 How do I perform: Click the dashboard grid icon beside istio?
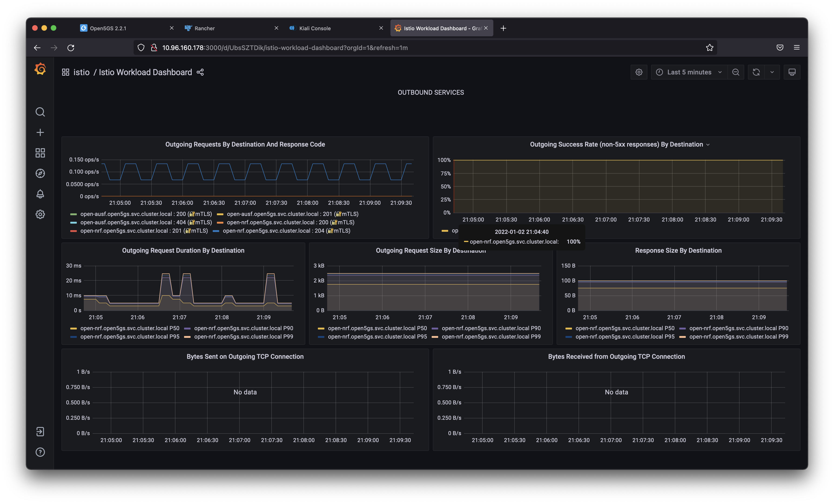click(x=66, y=72)
